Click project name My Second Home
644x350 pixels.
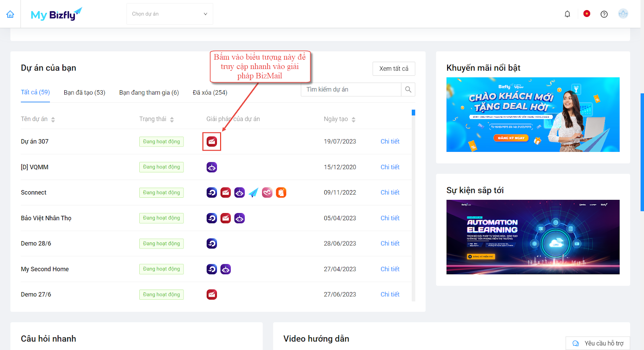coord(45,269)
